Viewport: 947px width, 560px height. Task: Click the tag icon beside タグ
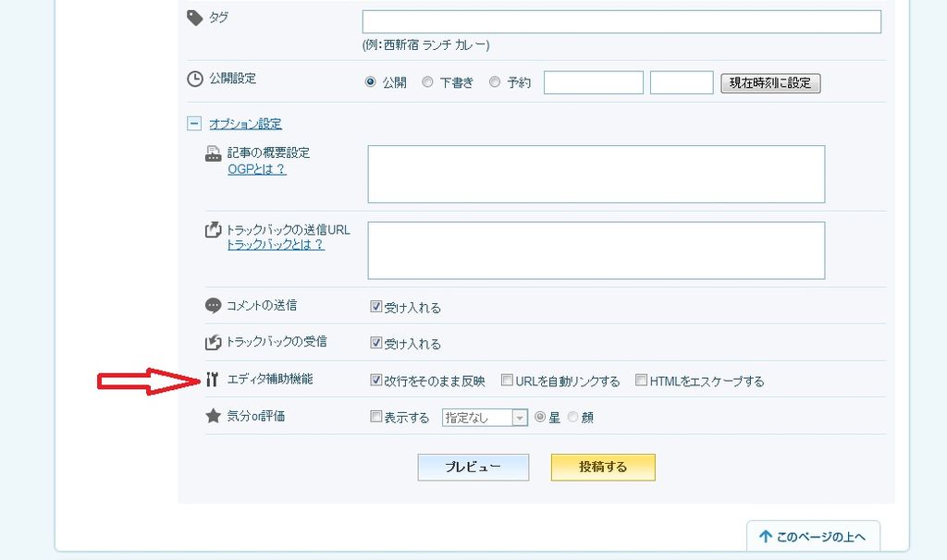[195, 18]
